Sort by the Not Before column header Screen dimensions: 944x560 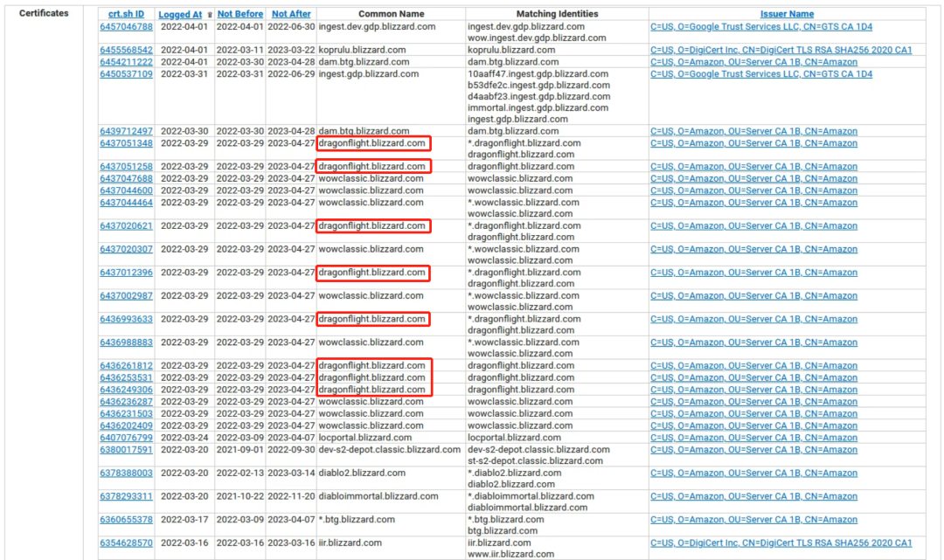point(240,14)
